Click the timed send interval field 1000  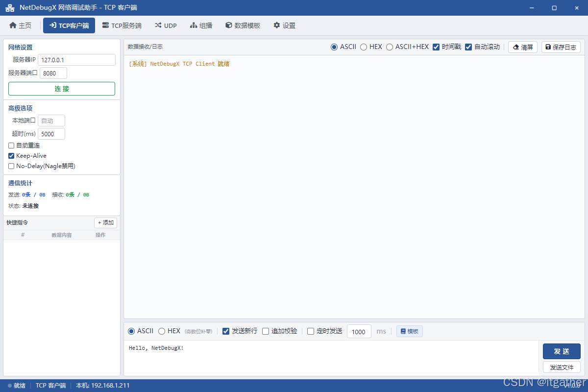tap(359, 332)
